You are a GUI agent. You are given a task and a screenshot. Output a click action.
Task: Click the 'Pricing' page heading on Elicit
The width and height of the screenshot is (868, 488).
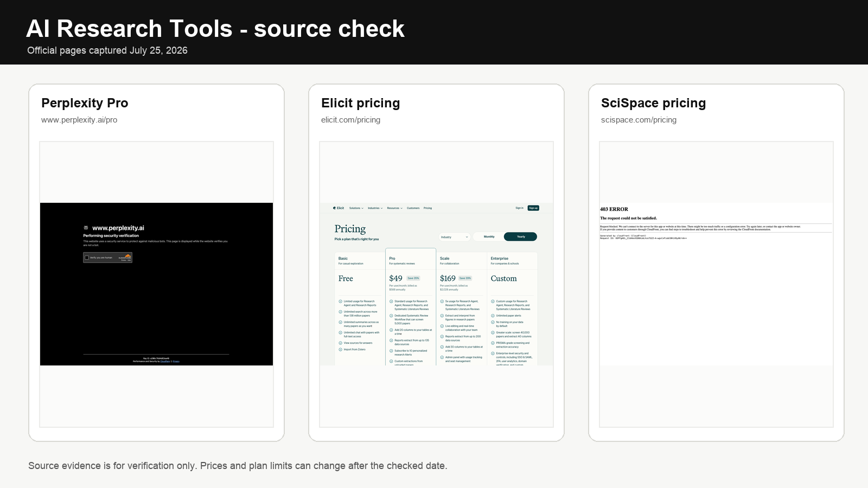pyautogui.click(x=350, y=229)
